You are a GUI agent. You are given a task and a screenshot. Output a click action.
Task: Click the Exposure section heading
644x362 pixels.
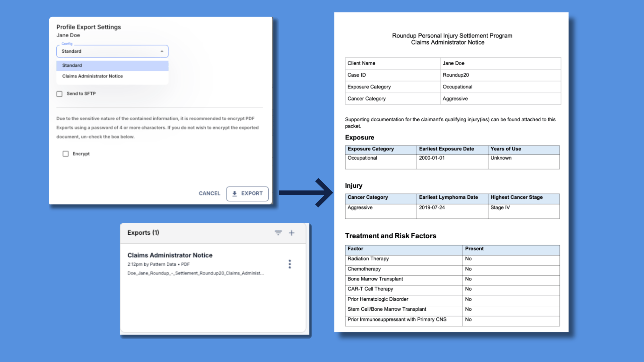click(360, 137)
